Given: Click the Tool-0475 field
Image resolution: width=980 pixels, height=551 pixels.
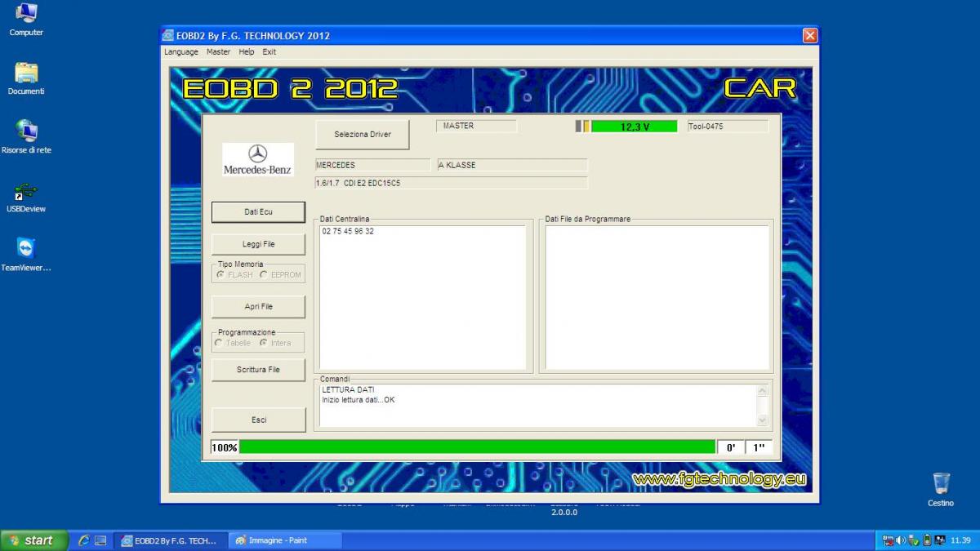Looking at the screenshot, I should click(x=728, y=127).
